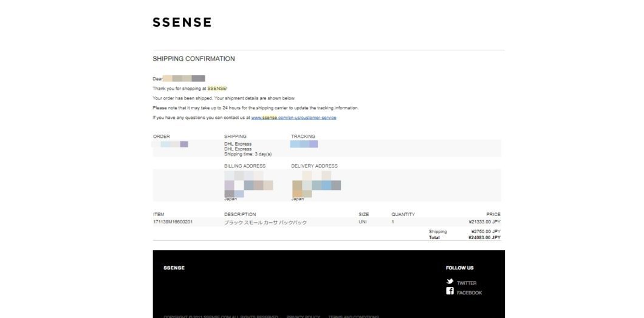Open the FACEBOOK text link
Viewport: 644px width, 318px height.
click(x=469, y=293)
